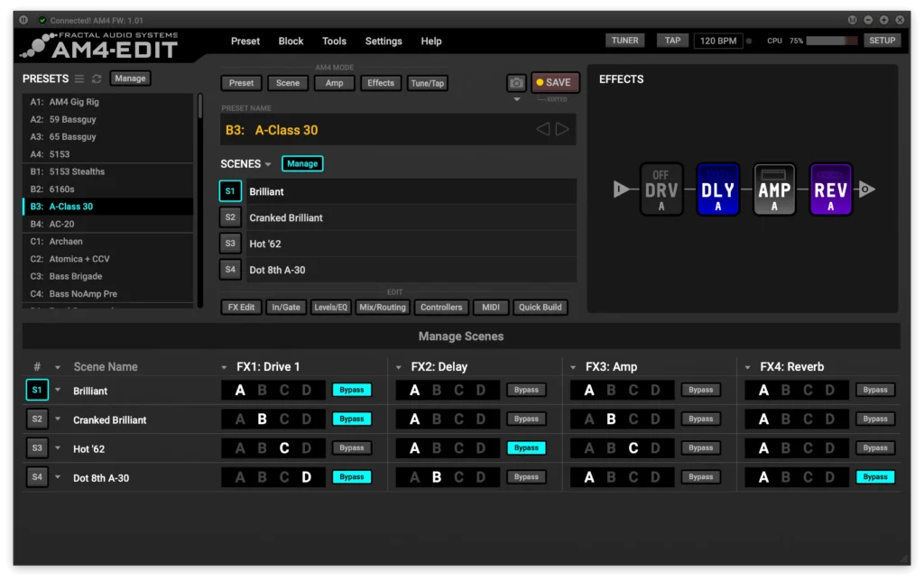Open the presets list menu icon
The height and width of the screenshot is (581, 924).
[x=79, y=79]
